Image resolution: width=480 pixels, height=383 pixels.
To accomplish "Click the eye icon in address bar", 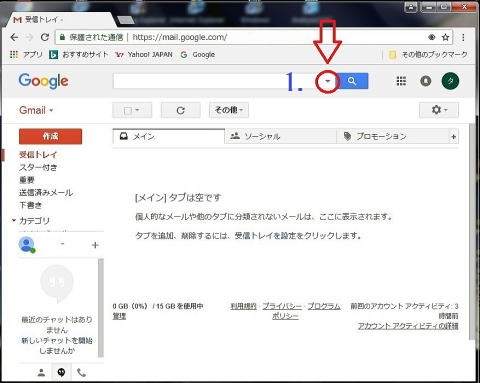I will (432, 37).
